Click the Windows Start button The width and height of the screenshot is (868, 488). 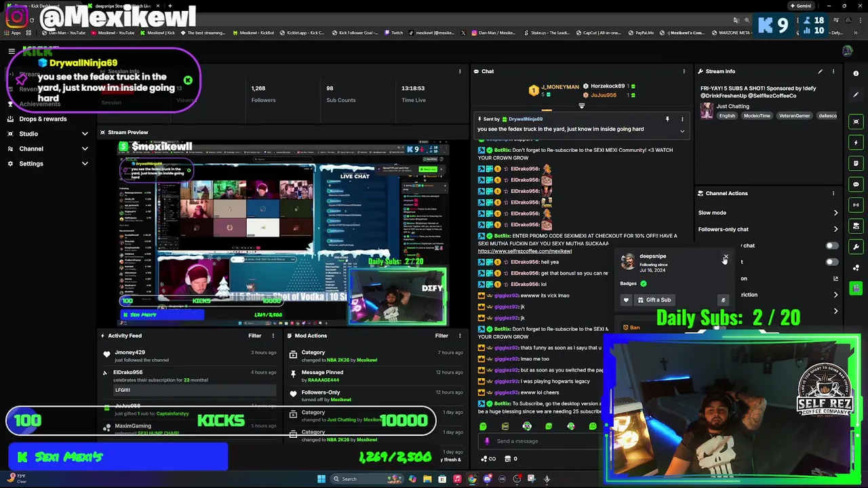(x=321, y=479)
